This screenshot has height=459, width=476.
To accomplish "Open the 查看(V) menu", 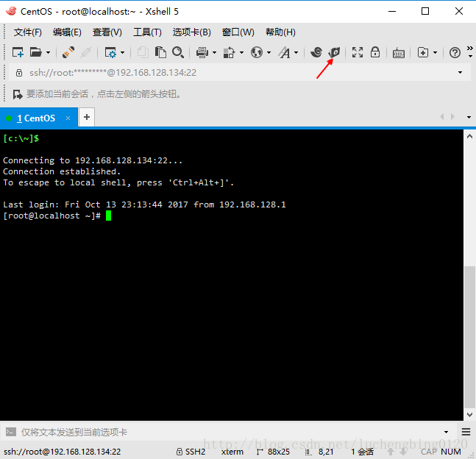I will (107, 32).
